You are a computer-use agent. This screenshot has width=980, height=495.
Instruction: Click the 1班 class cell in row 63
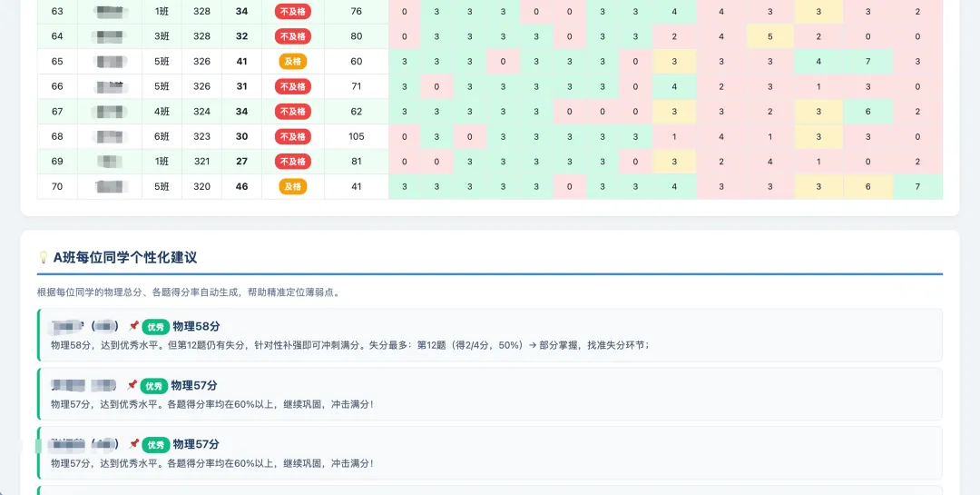pos(162,11)
